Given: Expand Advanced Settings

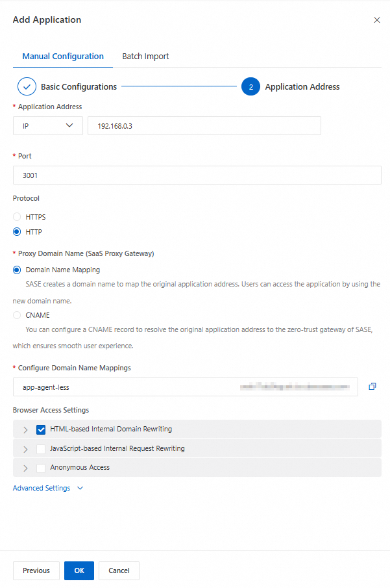Looking at the screenshot, I should [x=48, y=488].
